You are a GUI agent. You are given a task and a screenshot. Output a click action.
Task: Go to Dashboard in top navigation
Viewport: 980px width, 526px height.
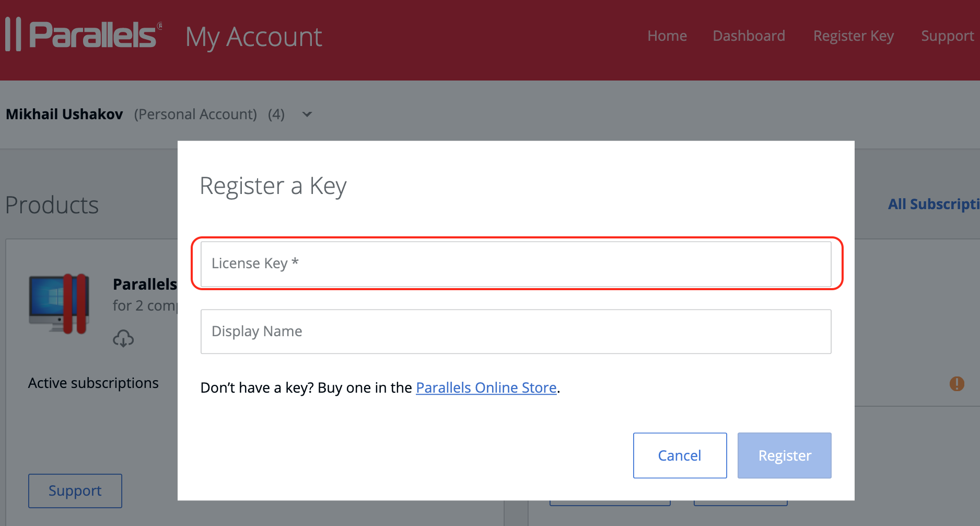pos(749,36)
